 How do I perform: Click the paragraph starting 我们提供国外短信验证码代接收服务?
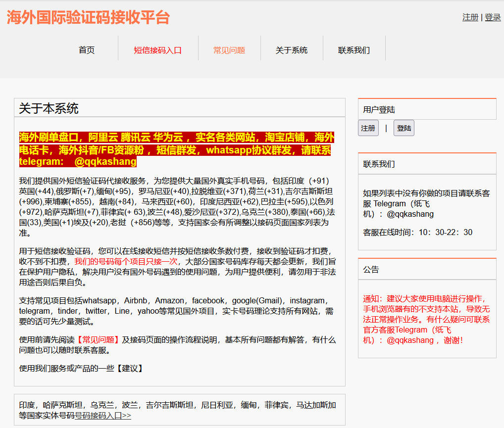pos(177,207)
